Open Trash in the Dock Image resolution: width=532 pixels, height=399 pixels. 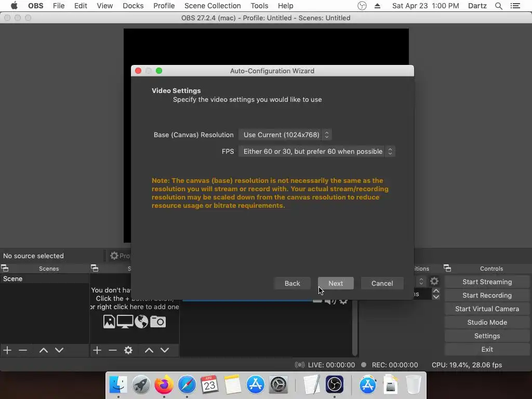(x=413, y=385)
